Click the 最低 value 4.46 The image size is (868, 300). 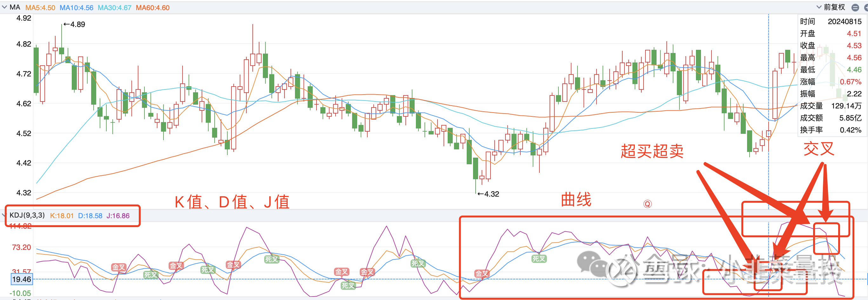pyautogui.click(x=854, y=70)
